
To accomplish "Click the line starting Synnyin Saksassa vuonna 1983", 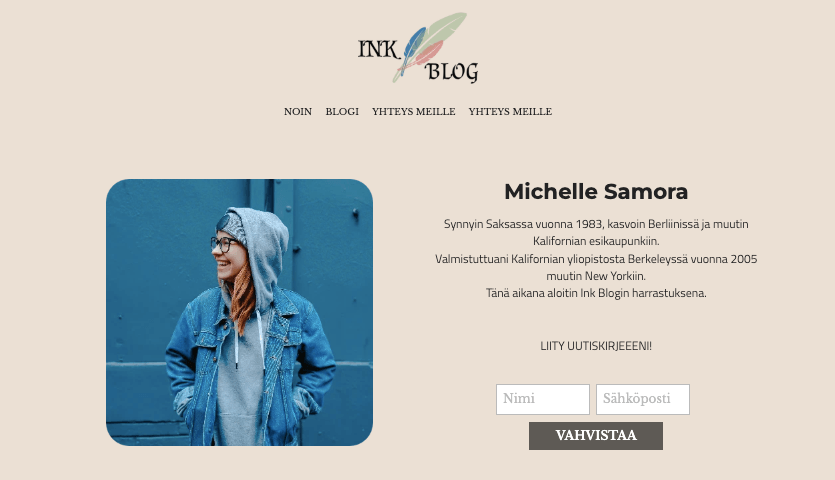I will click(x=596, y=224).
